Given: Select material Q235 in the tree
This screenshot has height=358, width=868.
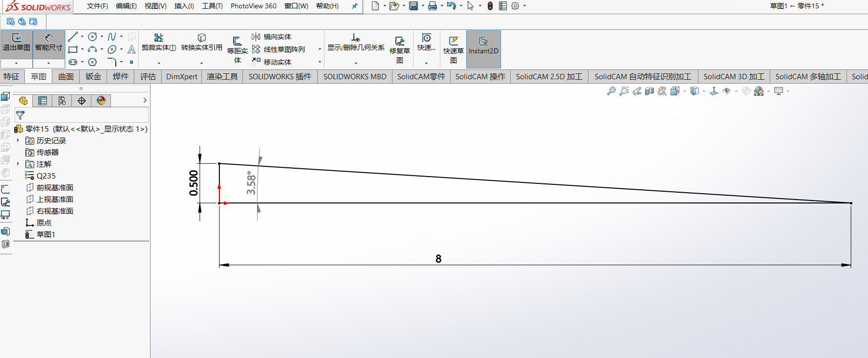Looking at the screenshot, I should (46, 176).
